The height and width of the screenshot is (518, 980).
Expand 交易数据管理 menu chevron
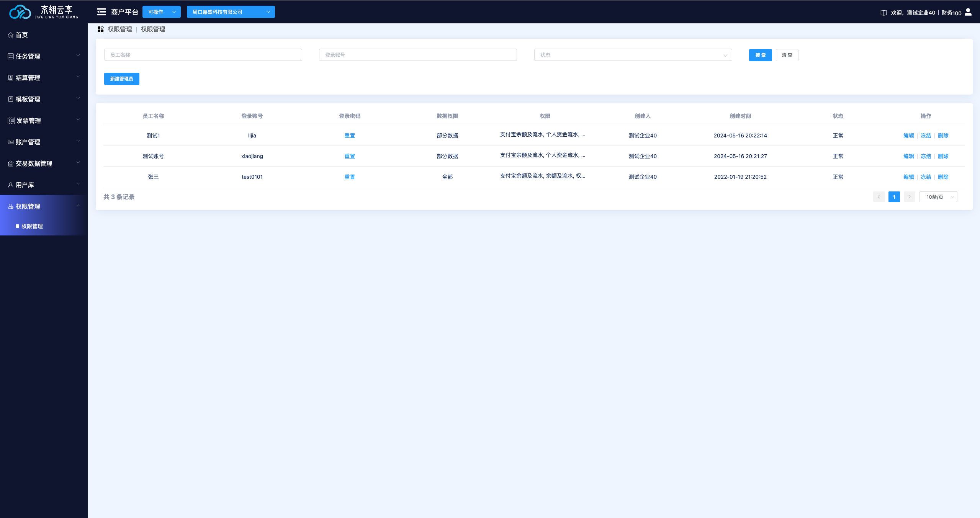click(78, 162)
